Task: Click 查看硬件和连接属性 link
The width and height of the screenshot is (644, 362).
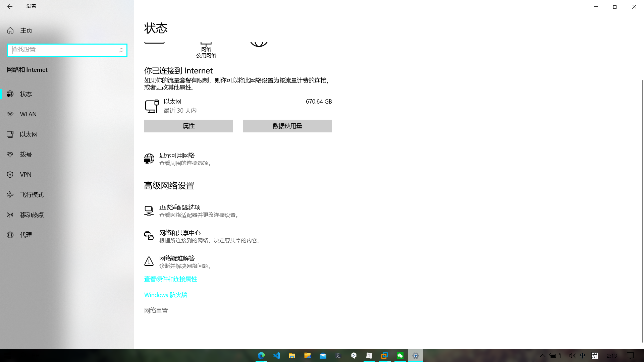Action: point(171,279)
